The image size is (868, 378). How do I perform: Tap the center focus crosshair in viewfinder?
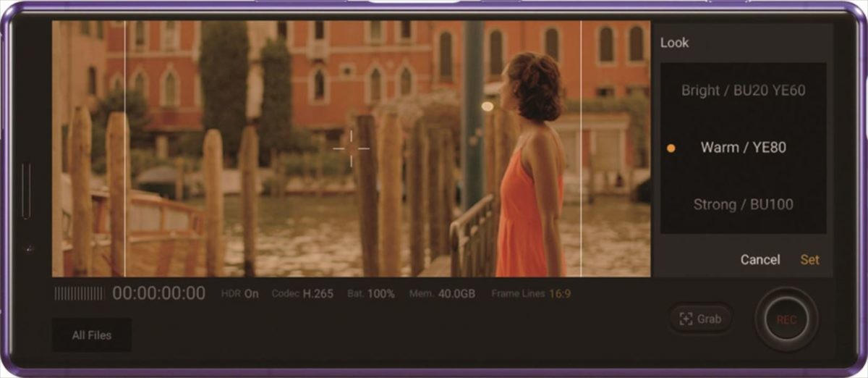point(352,148)
